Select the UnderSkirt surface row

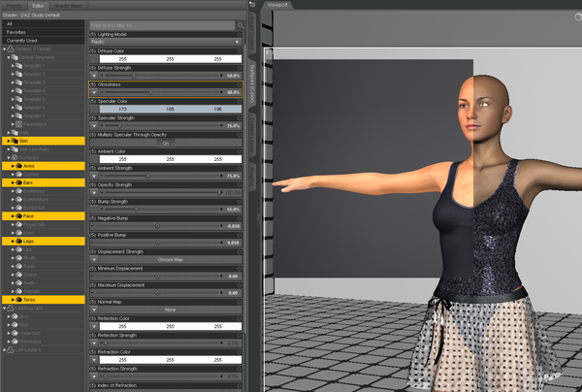click(44, 333)
